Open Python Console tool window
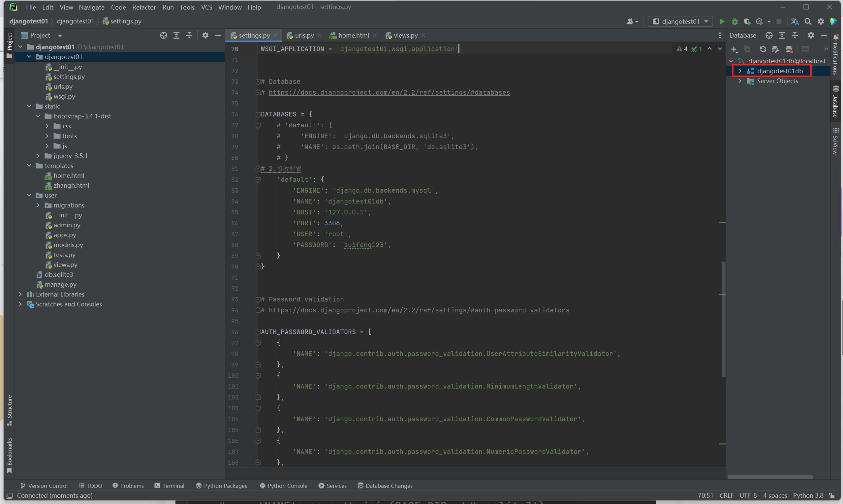The width and height of the screenshot is (843, 504). (x=284, y=486)
